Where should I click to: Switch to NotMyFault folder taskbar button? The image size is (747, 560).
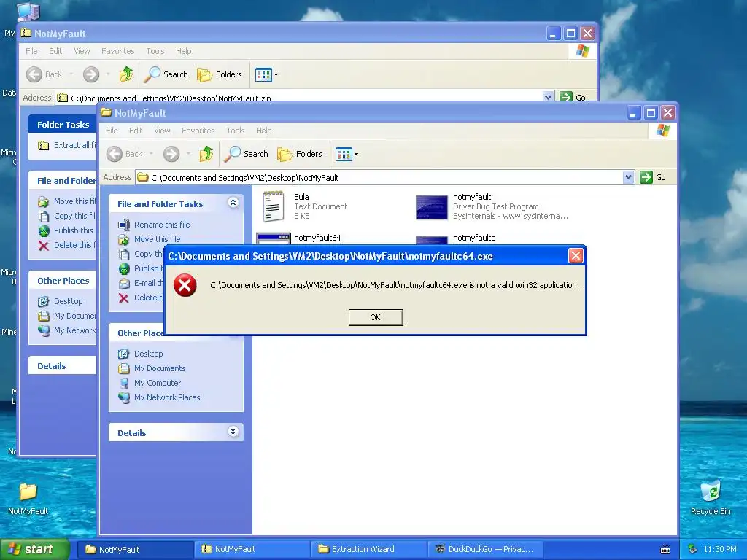[135, 549]
